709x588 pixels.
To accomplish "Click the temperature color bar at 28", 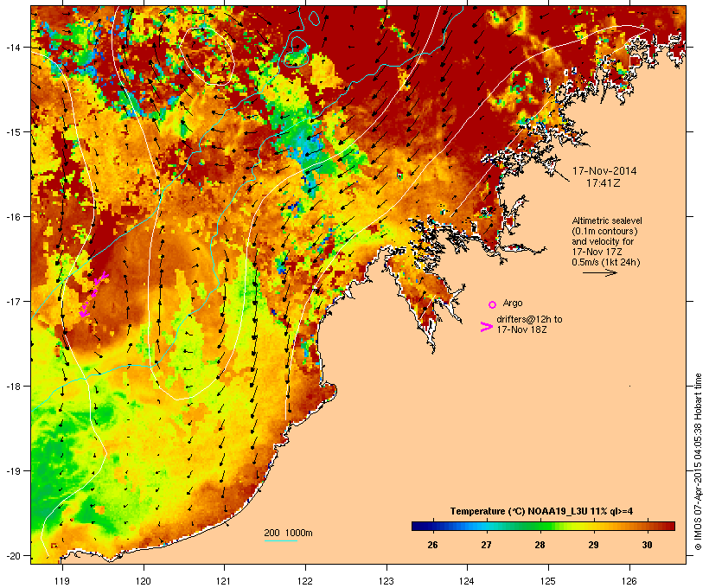I will tap(540, 526).
